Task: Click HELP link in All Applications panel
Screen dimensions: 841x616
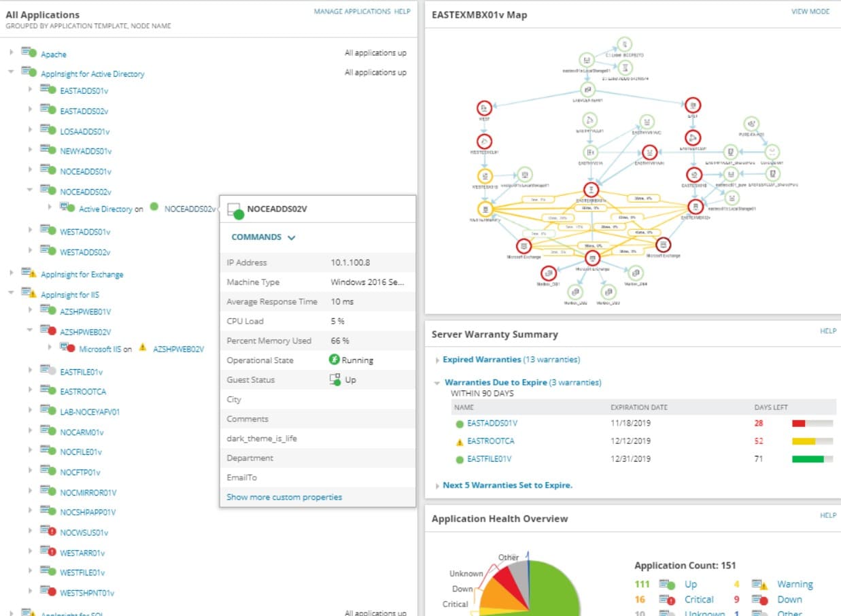Action: pyautogui.click(x=402, y=12)
